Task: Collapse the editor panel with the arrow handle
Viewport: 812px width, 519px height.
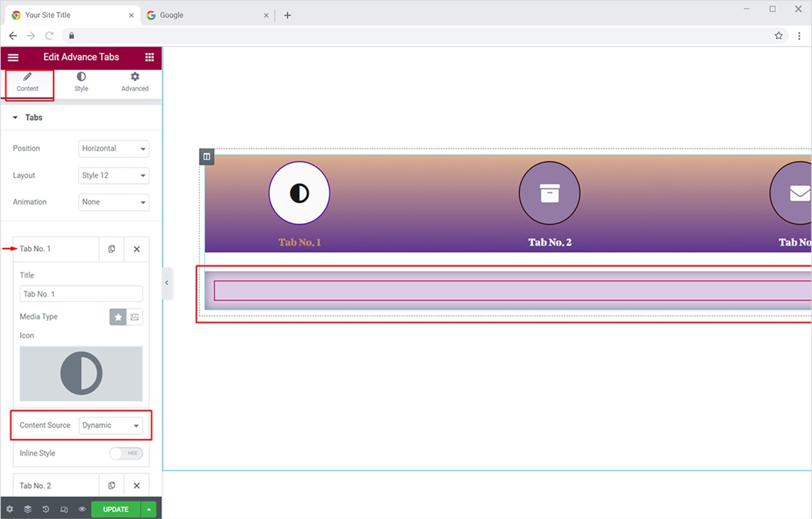Action: [x=167, y=283]
